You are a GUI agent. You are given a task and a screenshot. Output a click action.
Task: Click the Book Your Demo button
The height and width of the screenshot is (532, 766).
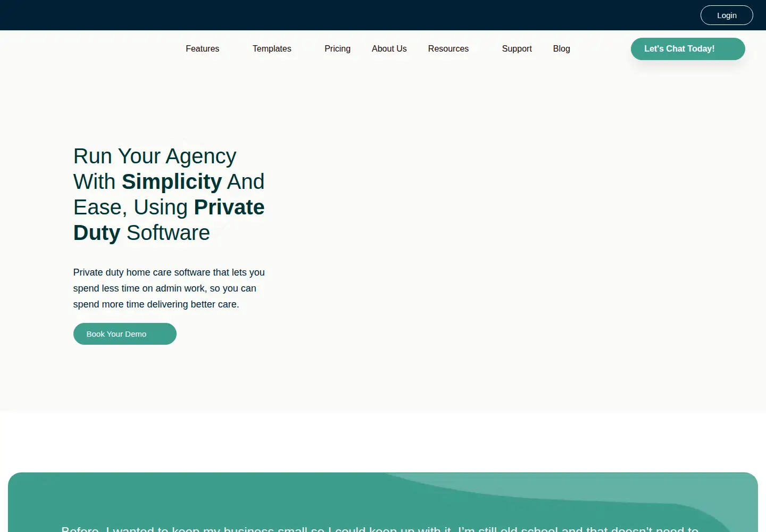[x=125, y=334]
